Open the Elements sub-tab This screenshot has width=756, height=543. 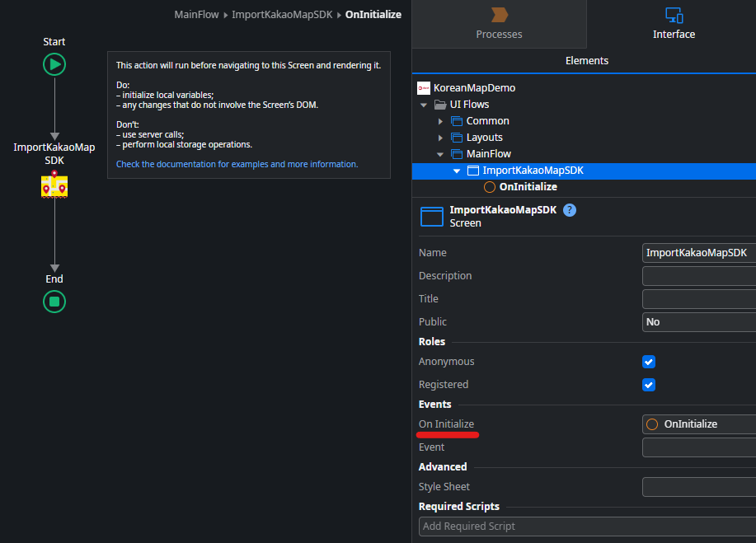587,61
